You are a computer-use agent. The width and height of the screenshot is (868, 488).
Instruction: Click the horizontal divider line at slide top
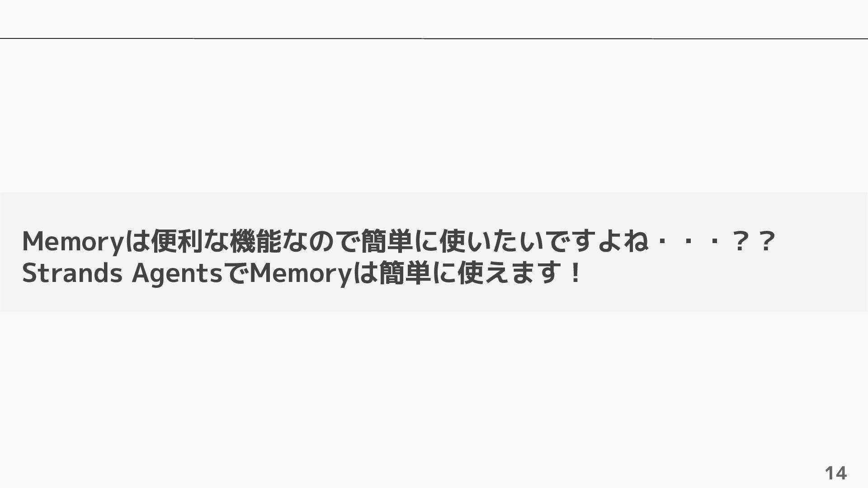434,38
